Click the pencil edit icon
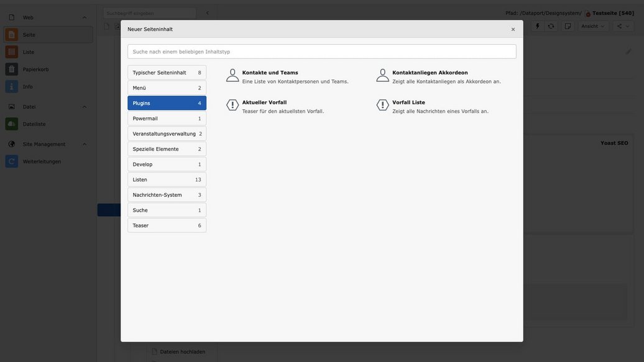The width and height of the screenshot is (644, 362). coord(628,52)
